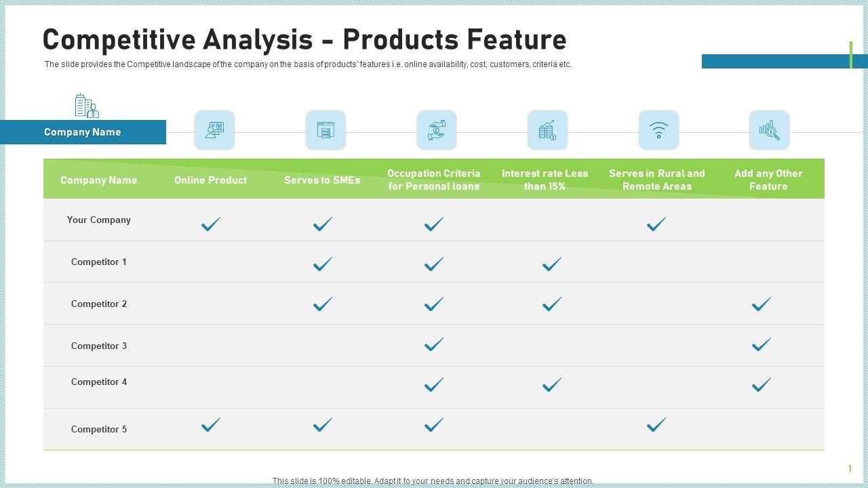The image size is (868, 488).
Task: Select the chart magnifier Other Feature icon
Action: pos(769,129)
